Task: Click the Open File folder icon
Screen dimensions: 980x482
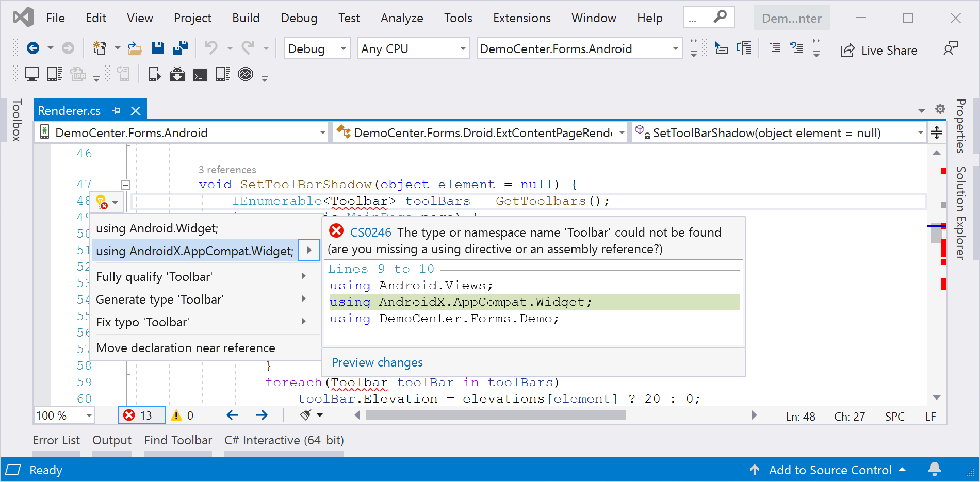Action: (x=135, y=48)
